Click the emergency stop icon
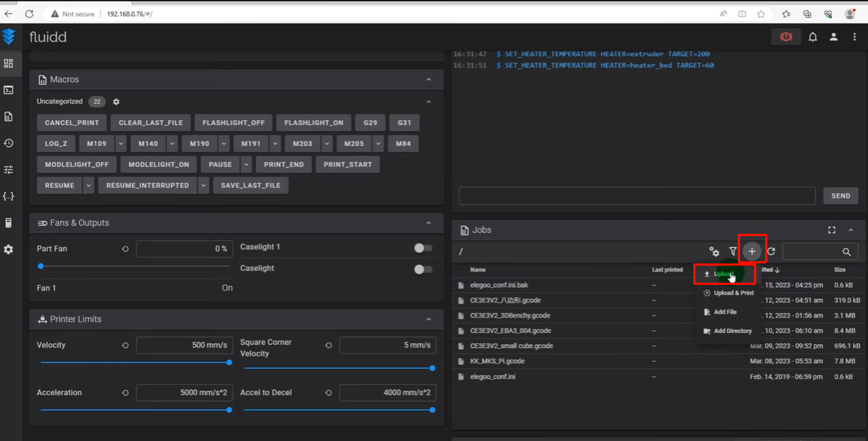This screenshot has height=441, width=868. pos(786,37)
